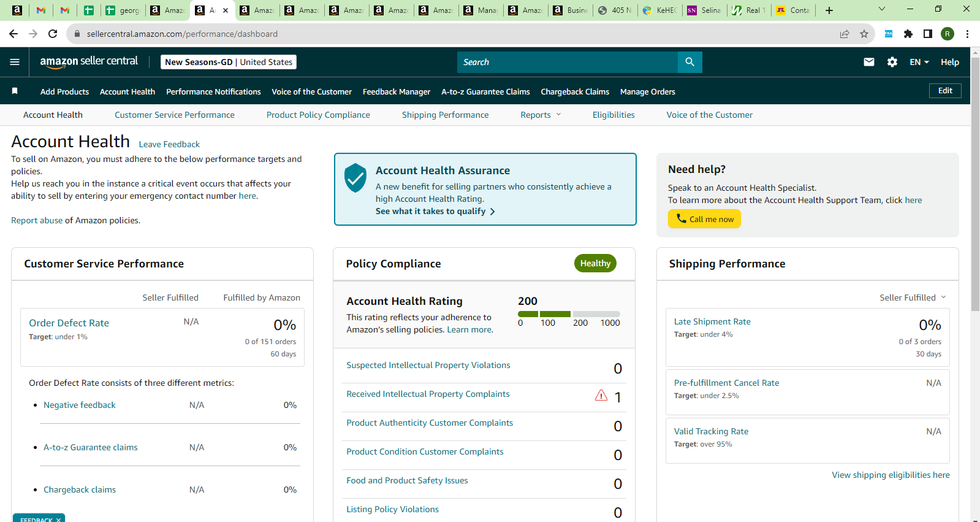Image resolution: width=980 pixels, height=522 pixels.
Task: Click View shipping eligibilities here link
Action: 891,475
